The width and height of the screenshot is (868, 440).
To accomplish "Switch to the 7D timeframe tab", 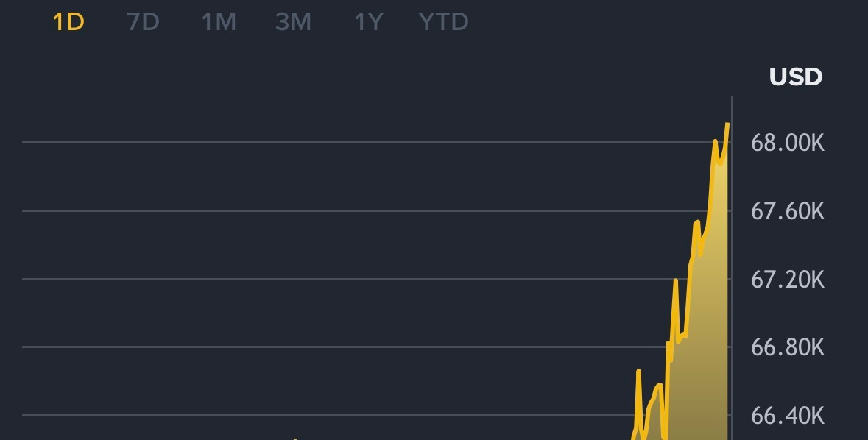I will pos(144,22).
